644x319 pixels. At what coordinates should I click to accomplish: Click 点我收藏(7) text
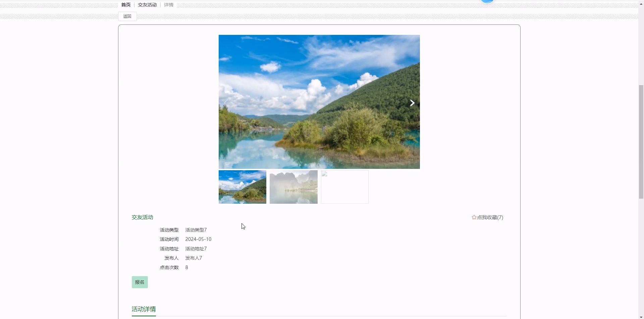[x=490, y=217]
